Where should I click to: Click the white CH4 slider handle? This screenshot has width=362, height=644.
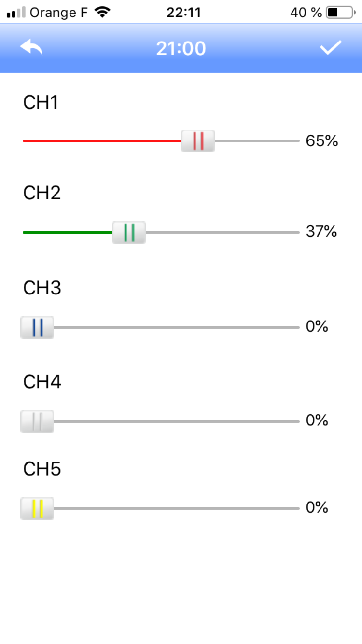pyautogui.click(x=37, y=421)
